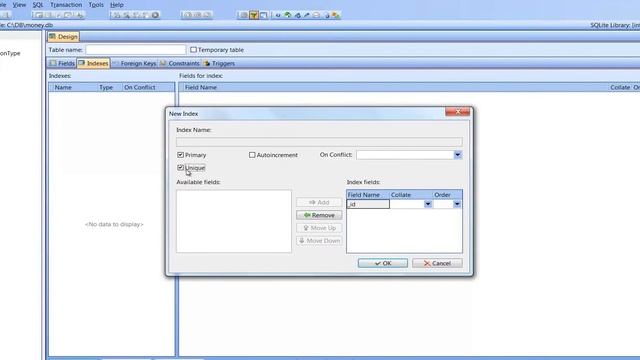This screenshot has width=640, height=360.
Task: Click the dark round stop toolbar icon
Action: pyautogui.click(x=155, y=15)
